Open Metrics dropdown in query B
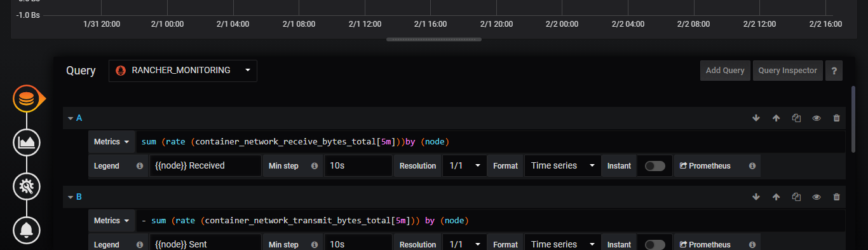Image resolution: width=868 pixels, height=250 pixels. click(x=112, y=221)
